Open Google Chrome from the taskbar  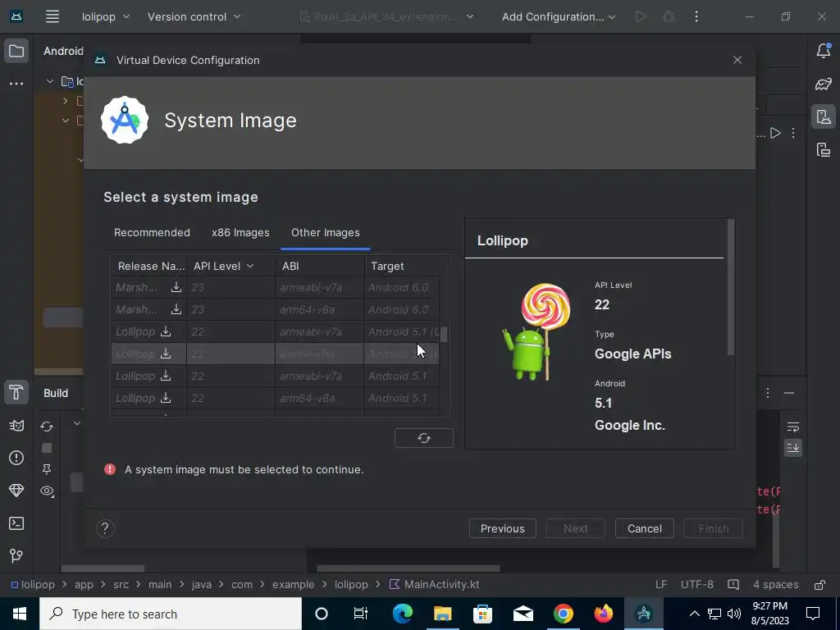pos(563,614)
